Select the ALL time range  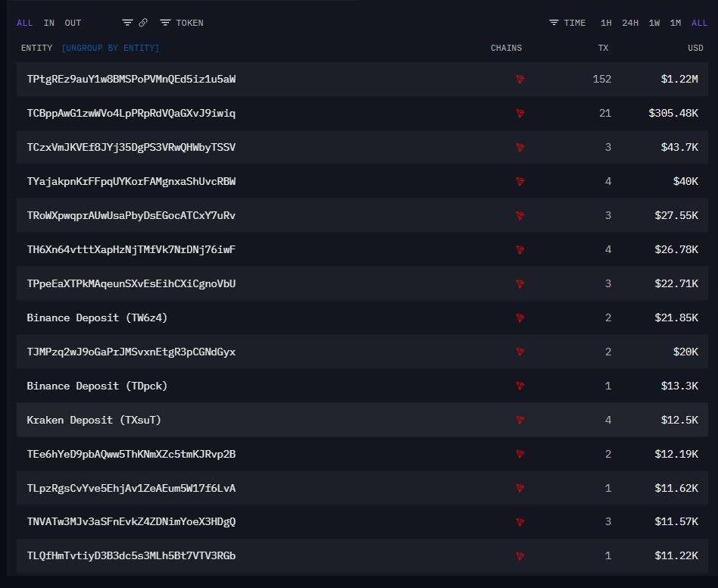[699, 23]
